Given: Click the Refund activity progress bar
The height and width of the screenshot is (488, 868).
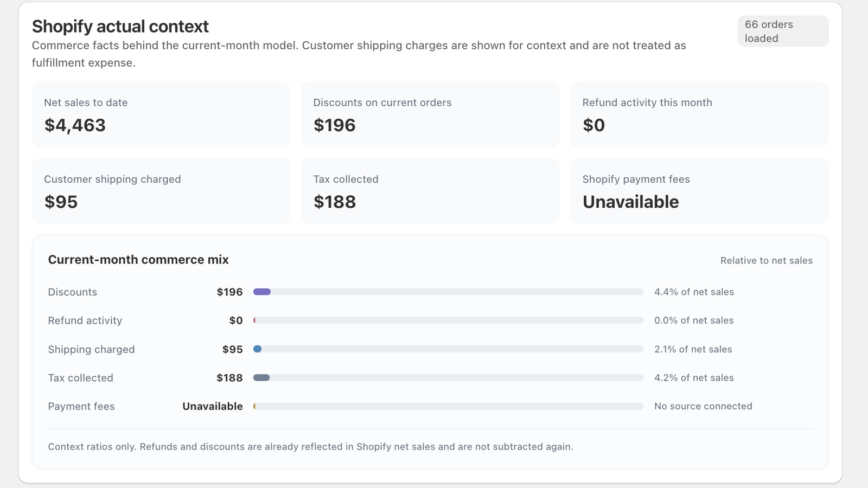Looking at the screenshot, I should (x=448, y=320).
